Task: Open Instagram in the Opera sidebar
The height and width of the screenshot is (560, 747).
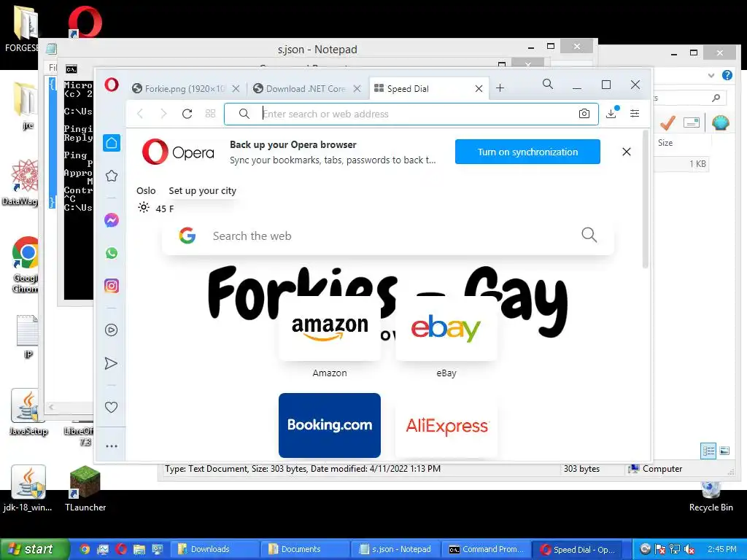Action: tap(112, 286)
